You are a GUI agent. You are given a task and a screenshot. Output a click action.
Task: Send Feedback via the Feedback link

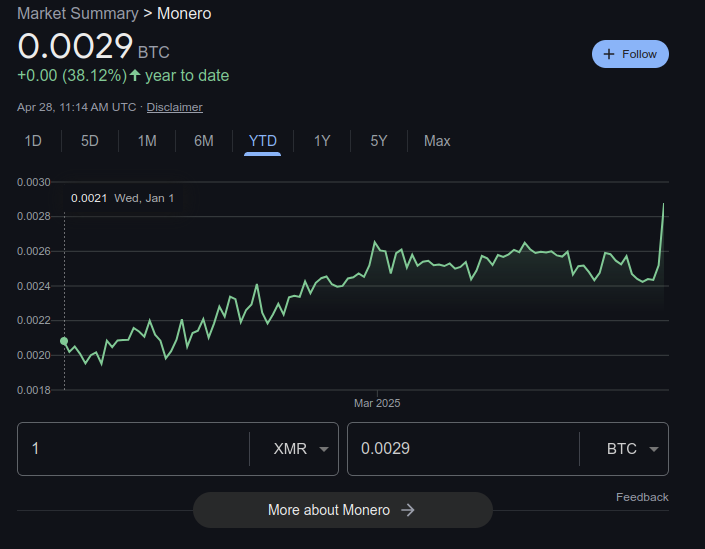tap(642, 497)
